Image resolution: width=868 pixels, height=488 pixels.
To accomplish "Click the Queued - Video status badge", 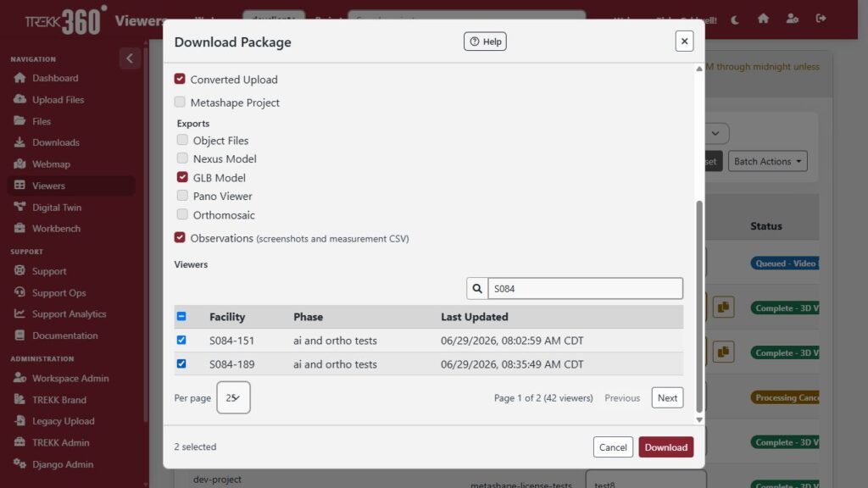I will [x=785, y=263].
